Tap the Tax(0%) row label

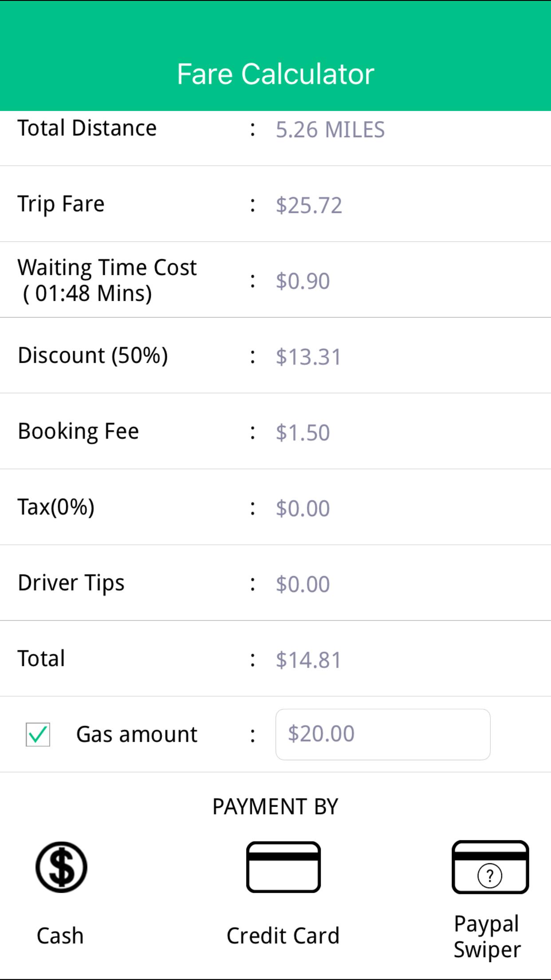pyautogui.click(x=56, y=507)
